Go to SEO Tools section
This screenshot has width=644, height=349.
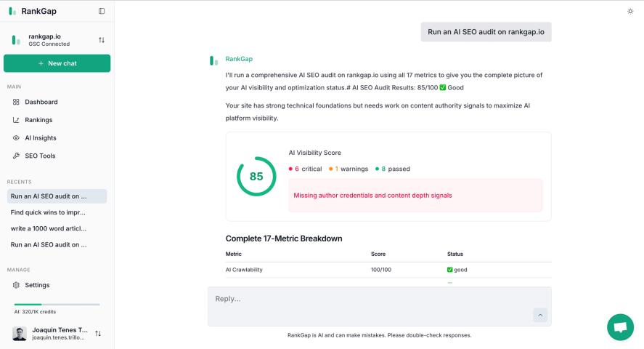40,156
